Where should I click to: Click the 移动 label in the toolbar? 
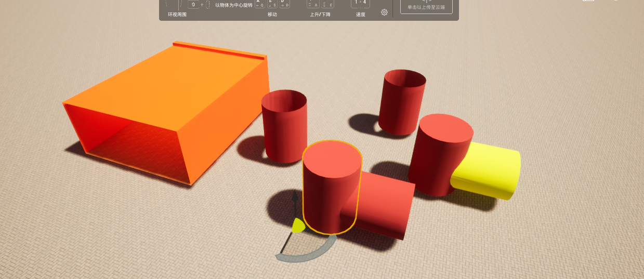coord(272,15)
